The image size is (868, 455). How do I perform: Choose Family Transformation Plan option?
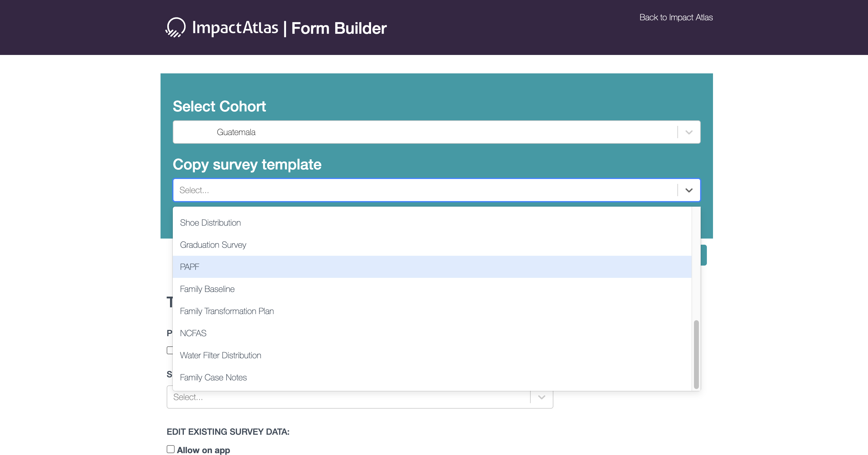(227, 311)
